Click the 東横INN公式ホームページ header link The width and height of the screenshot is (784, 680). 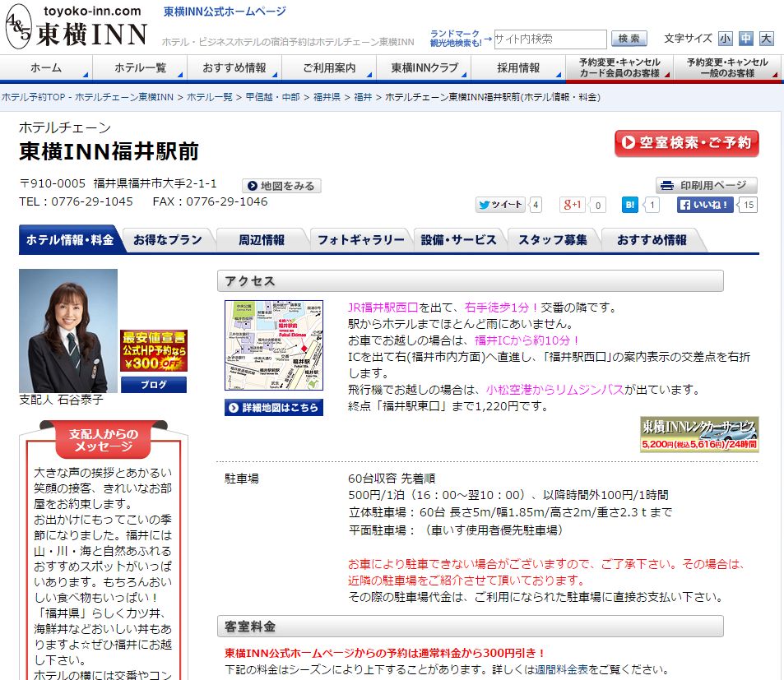[225, 11]
